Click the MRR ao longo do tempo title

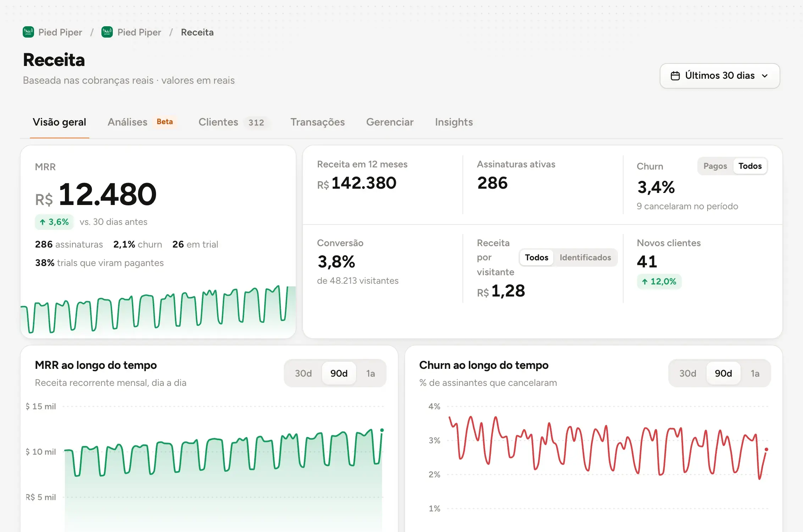[96, 365]
